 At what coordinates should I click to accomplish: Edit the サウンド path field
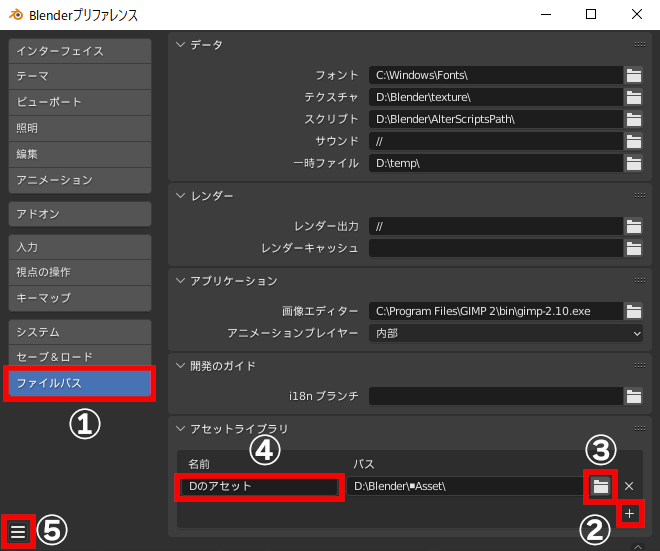(496, 141)
